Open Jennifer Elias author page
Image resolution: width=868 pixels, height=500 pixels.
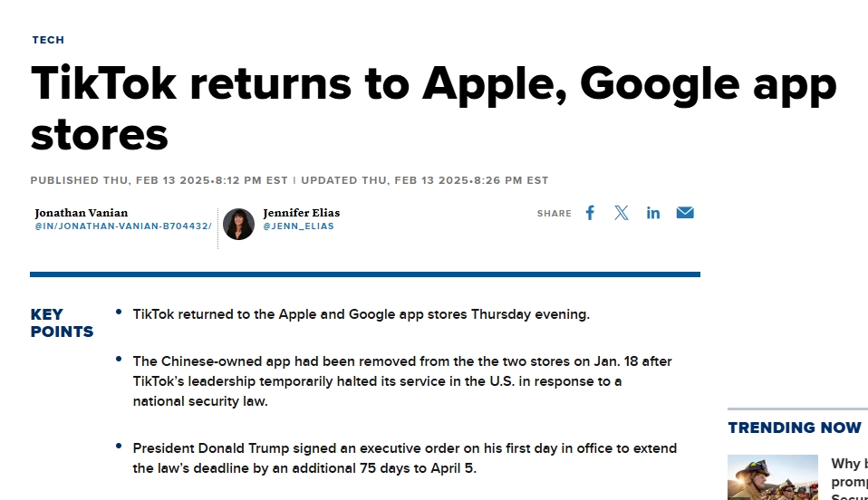(302, 213)
